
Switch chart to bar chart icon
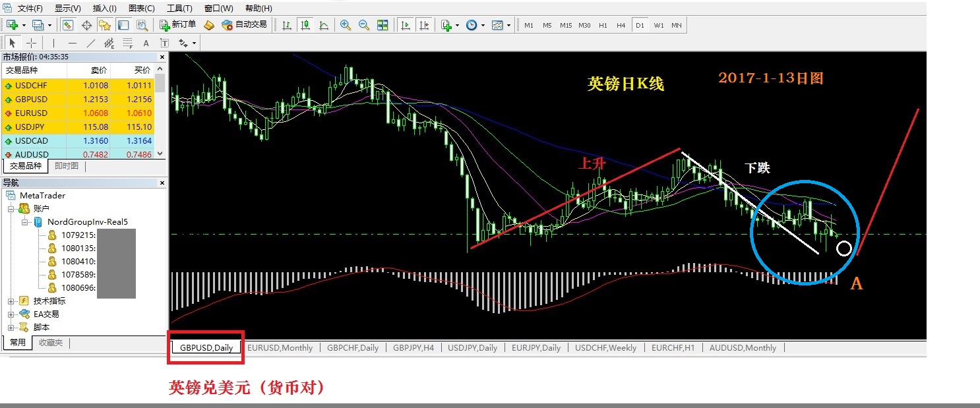tap(287, 25)
